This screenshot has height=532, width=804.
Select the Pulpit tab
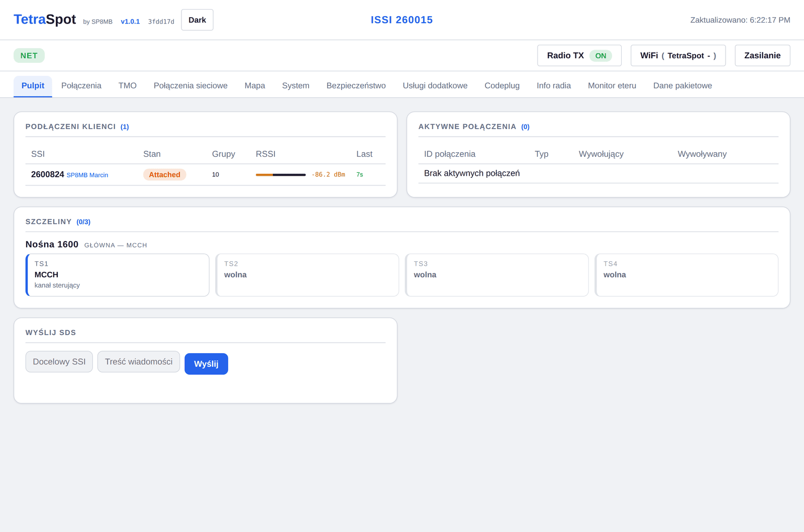click(33, 86)
